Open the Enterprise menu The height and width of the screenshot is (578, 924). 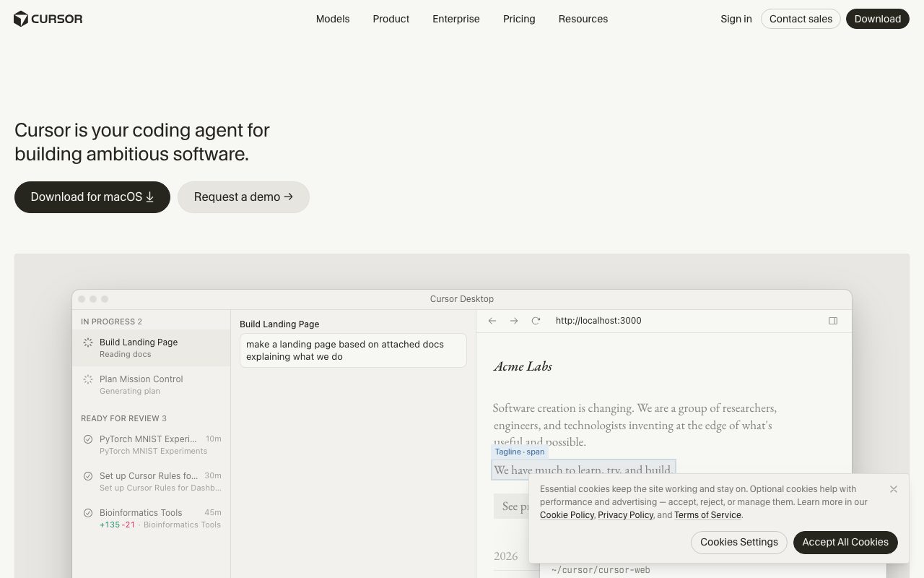point(456,19)
